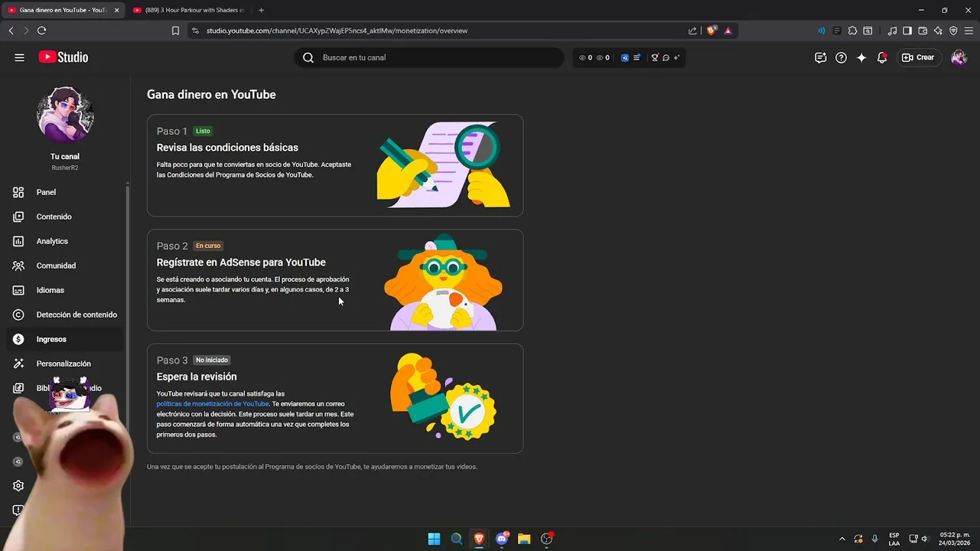980x551 pixels.
Task: Follow the 'políticas de monetización de YouTube' link
Action: (x=213, y=404)
